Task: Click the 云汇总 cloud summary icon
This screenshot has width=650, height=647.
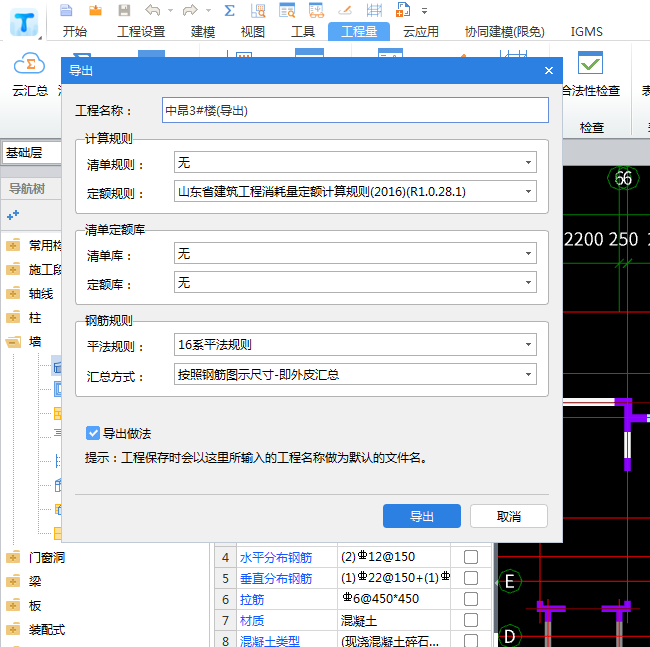Action: [x=29, y=63]
